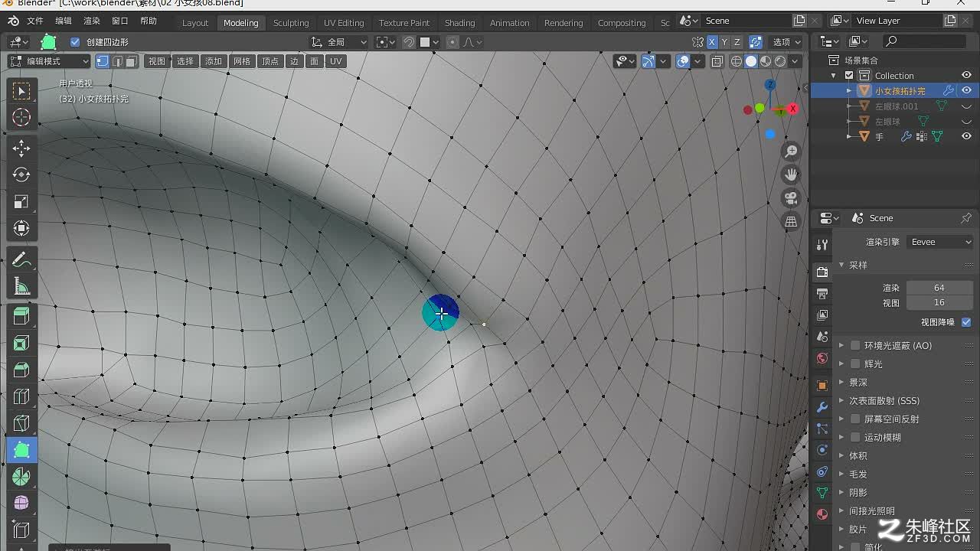Screen dimensions: 980x551
Task: Open Output properties printer tab
Action: coord(822,294)
